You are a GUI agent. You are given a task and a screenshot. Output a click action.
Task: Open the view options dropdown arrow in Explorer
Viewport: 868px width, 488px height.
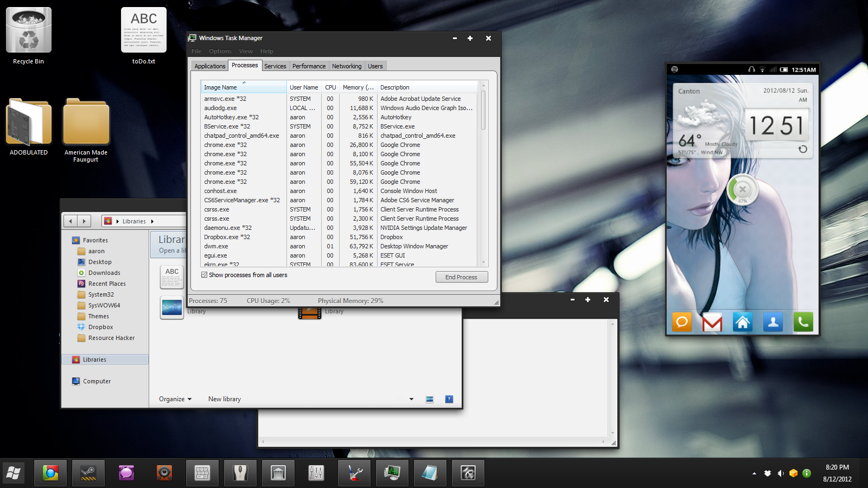(x=411, y=399)
